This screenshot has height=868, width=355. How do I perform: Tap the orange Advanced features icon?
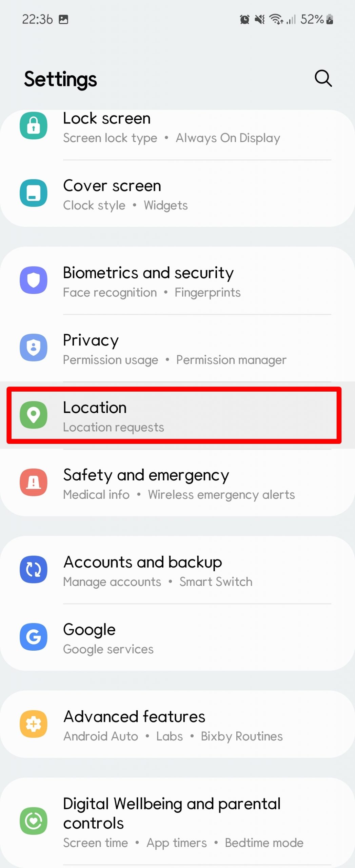34,724
